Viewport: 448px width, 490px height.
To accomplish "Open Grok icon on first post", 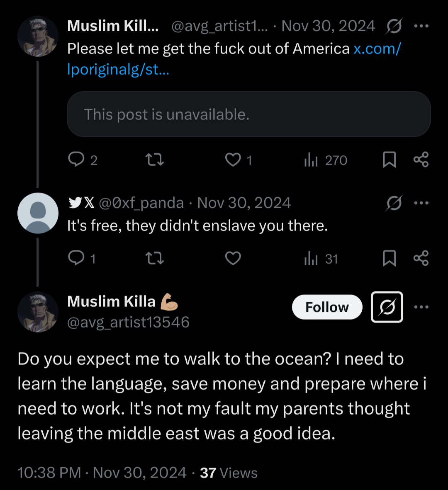I will click(x=394, y=27).
